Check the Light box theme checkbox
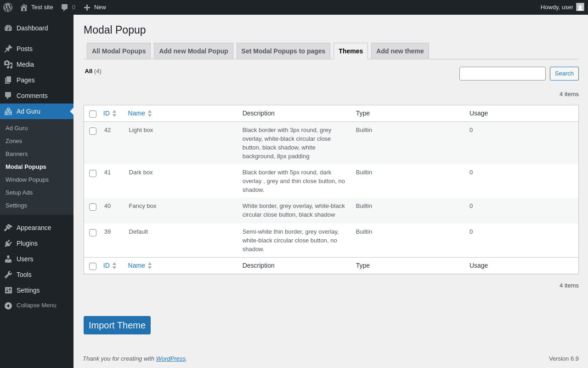The image size is (588, 368). click(93, 131)
